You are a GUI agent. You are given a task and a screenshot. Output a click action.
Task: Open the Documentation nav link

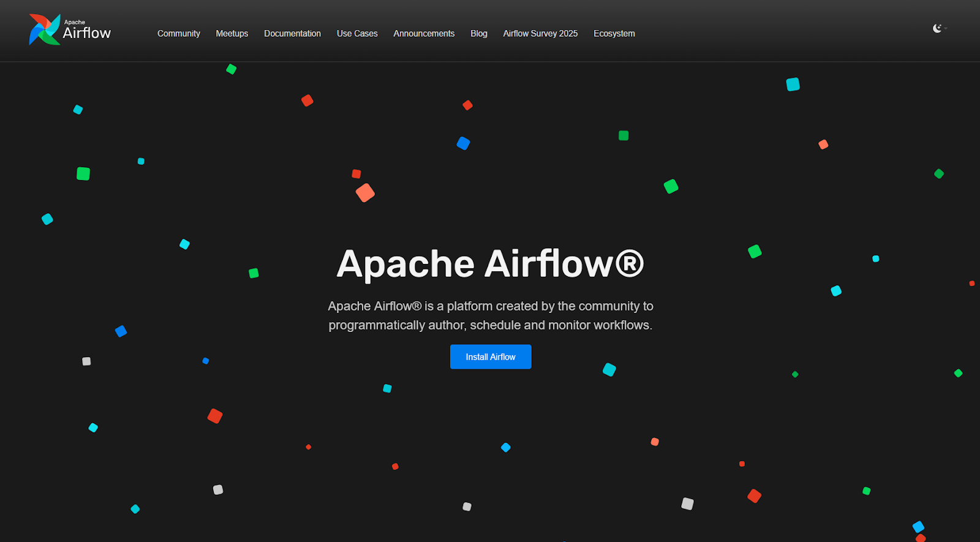(x=292, y=34)
